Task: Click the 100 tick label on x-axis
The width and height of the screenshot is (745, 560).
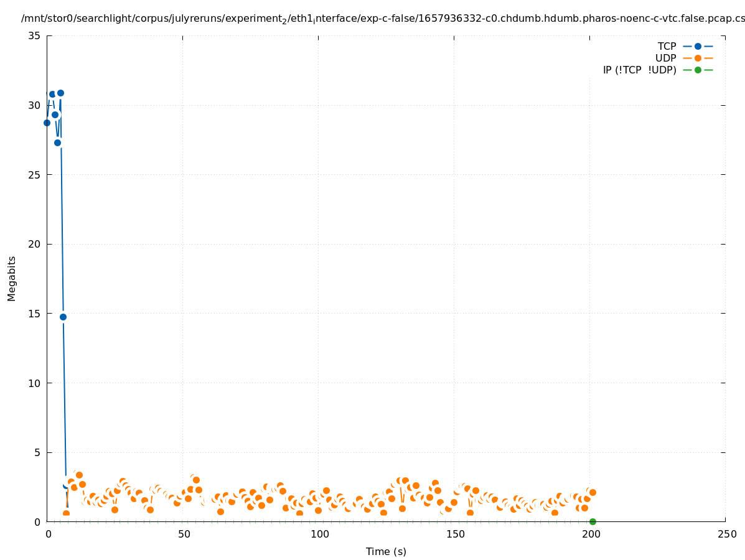Action: pos(319,534)
